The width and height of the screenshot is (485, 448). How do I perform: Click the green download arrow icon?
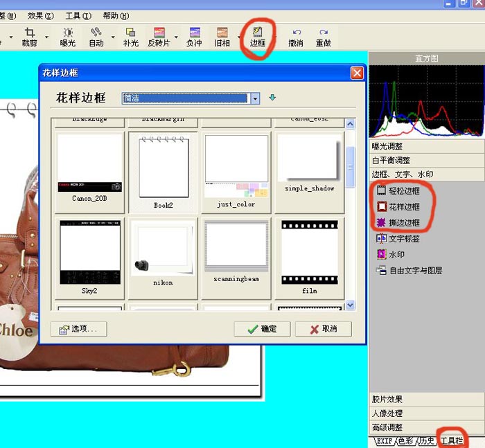272,98
